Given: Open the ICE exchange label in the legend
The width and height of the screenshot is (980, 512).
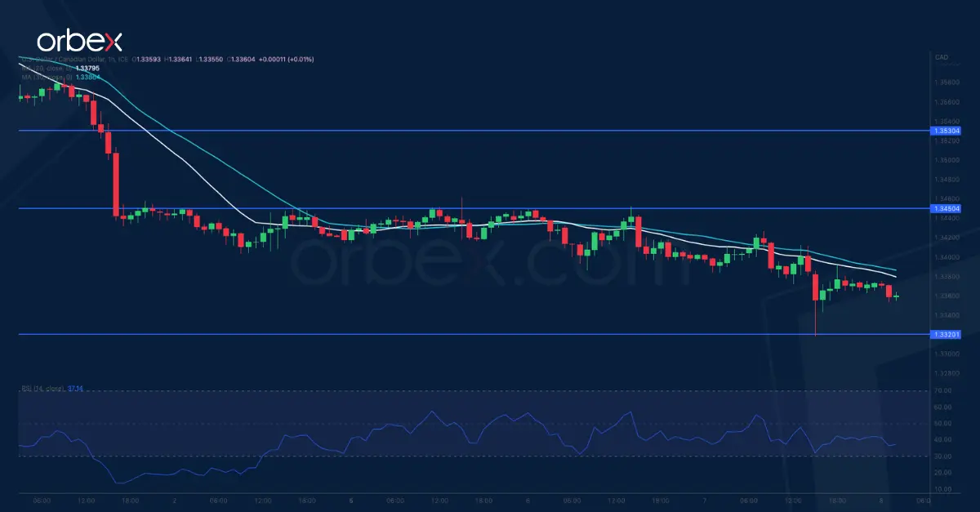Looking at the screenshot, I should (124, 59).
